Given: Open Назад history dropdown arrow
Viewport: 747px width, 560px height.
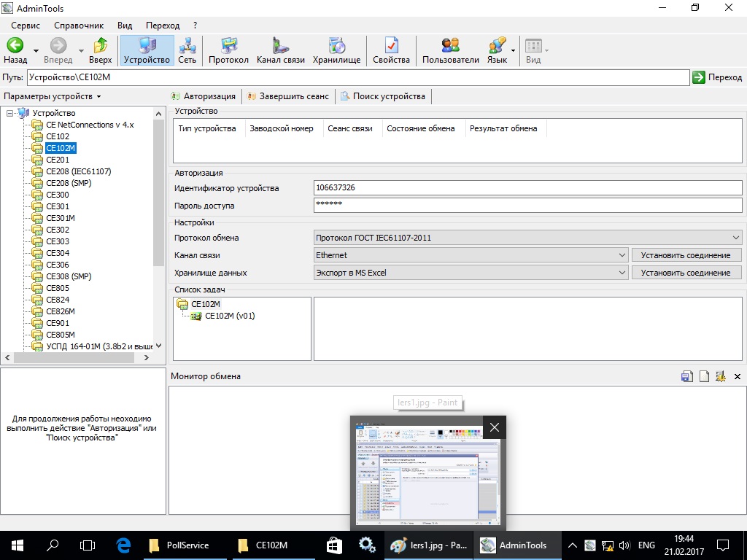Looking at the screenshot, I should pos(36,50).
